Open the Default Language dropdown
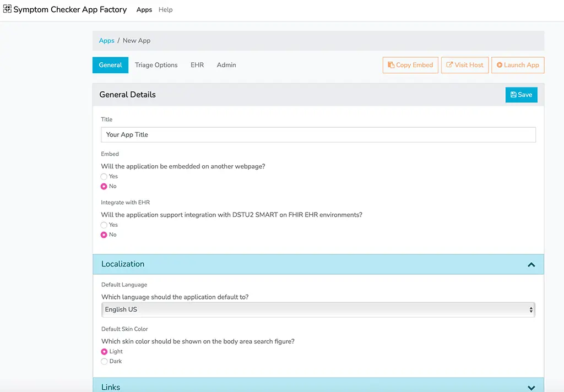Viewport: 564px width, 392px height. pyautogui.click(x=318, y=309)
